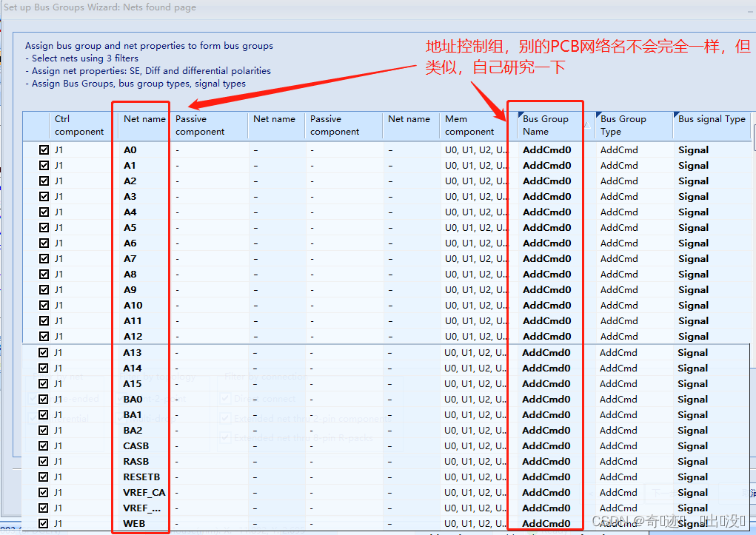
Task: Uncheck the RESETB row checkbox
Action: pyautogui.click(x=44, y=477)
